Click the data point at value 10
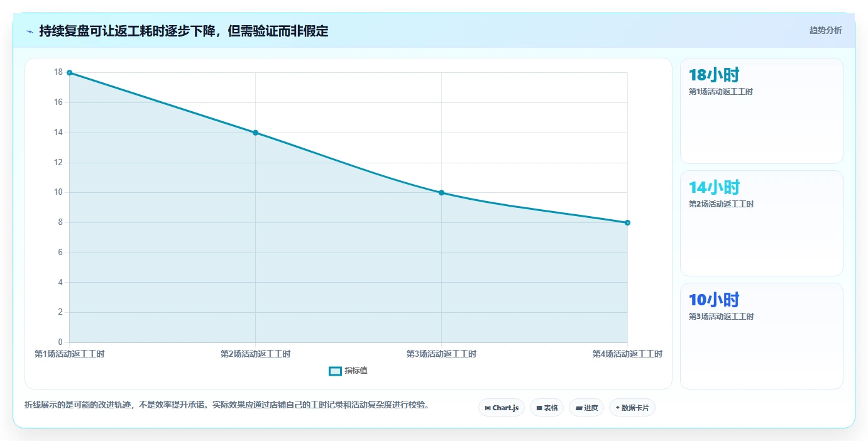Image resolution: width=868 pixels, height=441 pixels. coord(441,193)
